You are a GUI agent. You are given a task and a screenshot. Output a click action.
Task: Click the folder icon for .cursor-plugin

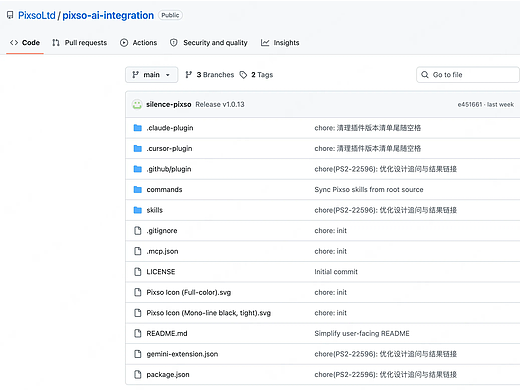pos(138,148)
